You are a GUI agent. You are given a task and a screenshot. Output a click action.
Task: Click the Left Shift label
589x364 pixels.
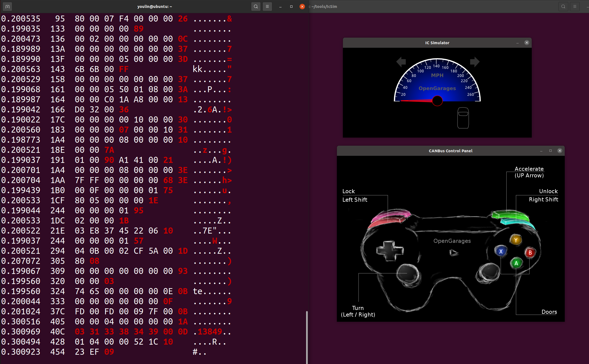coord(355,200)
